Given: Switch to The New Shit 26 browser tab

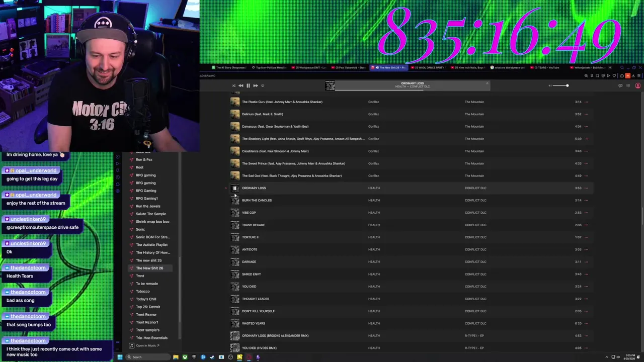Looking at the screenshot, I should pyautogui.click(x=390, y=67).
